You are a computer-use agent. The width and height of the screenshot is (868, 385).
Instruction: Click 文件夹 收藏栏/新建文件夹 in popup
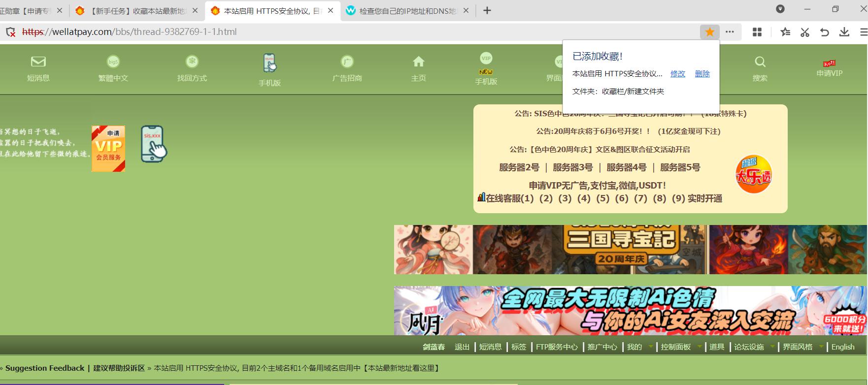coord(618,92)
